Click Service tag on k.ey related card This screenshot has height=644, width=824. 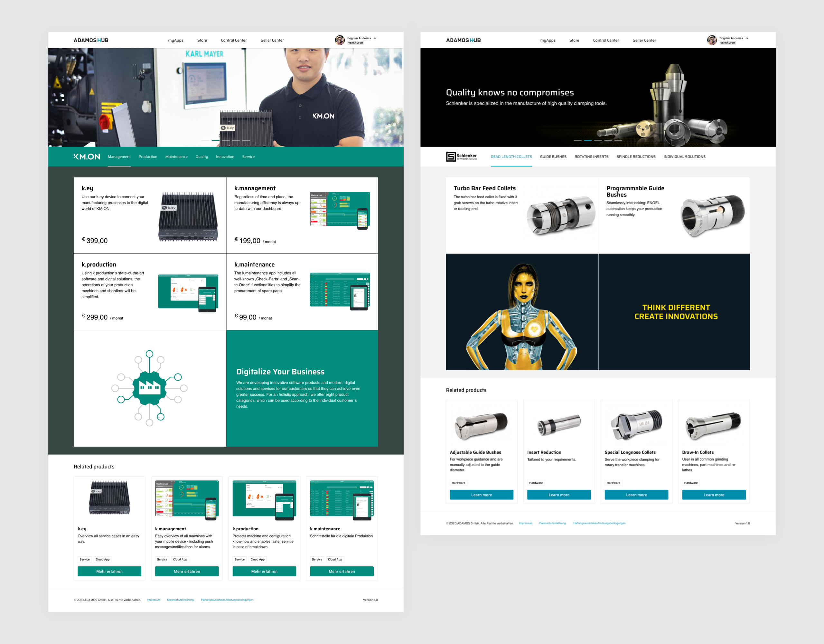coord(85,559)
